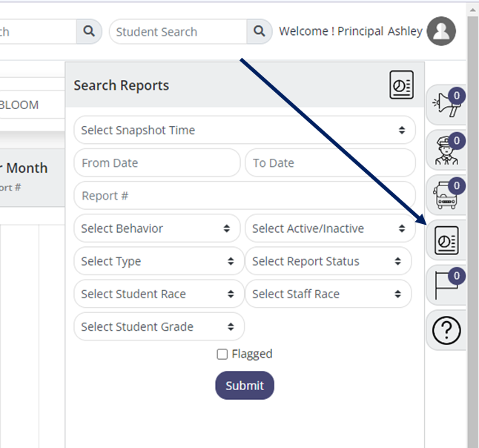Viewport: 479px width, 448px height.
Task: Click the Submit button
Action: click(x=245, y=386)
